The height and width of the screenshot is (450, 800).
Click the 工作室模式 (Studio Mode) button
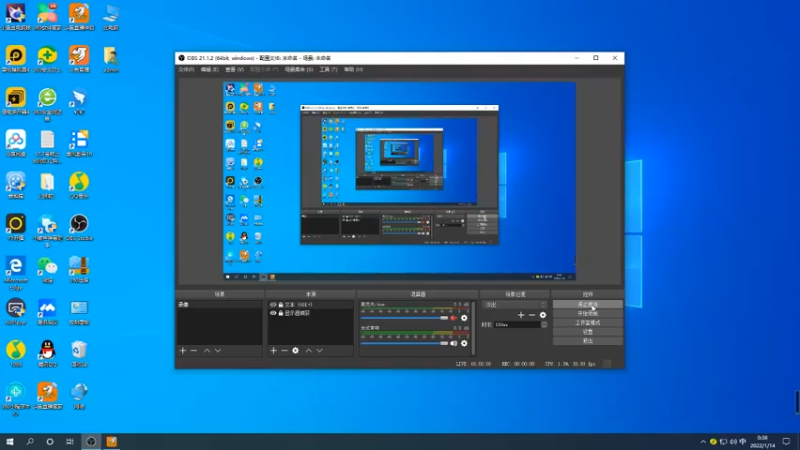(x=588, y=322)
